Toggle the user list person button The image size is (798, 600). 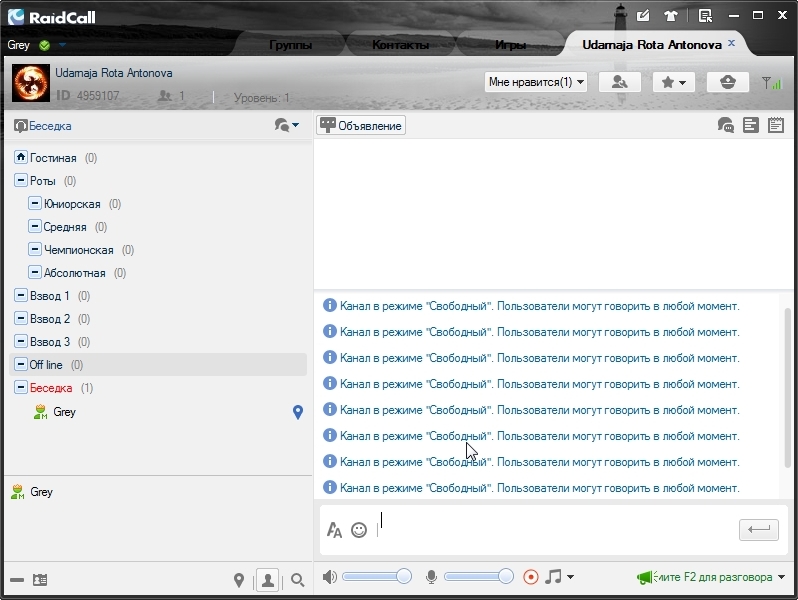pyautogui.click(x=268, y=580)
